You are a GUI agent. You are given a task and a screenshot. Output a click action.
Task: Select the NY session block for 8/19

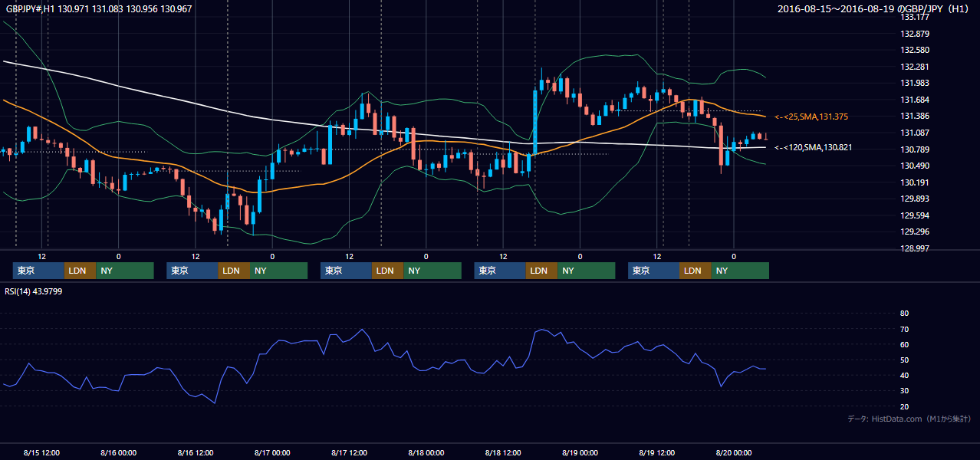(x=740, y=271)
